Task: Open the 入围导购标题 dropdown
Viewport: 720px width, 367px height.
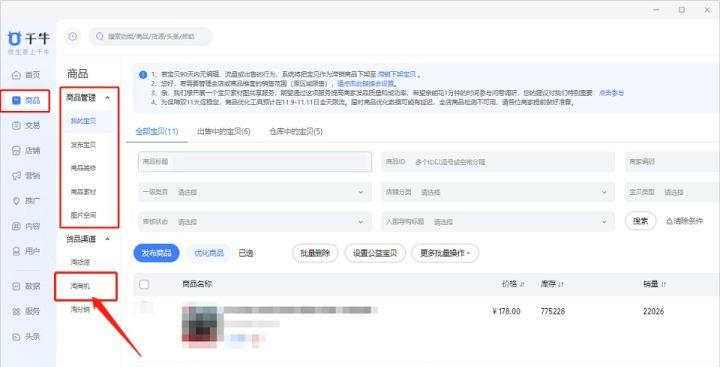Action: pyautogui.click(x=498, y=222)
